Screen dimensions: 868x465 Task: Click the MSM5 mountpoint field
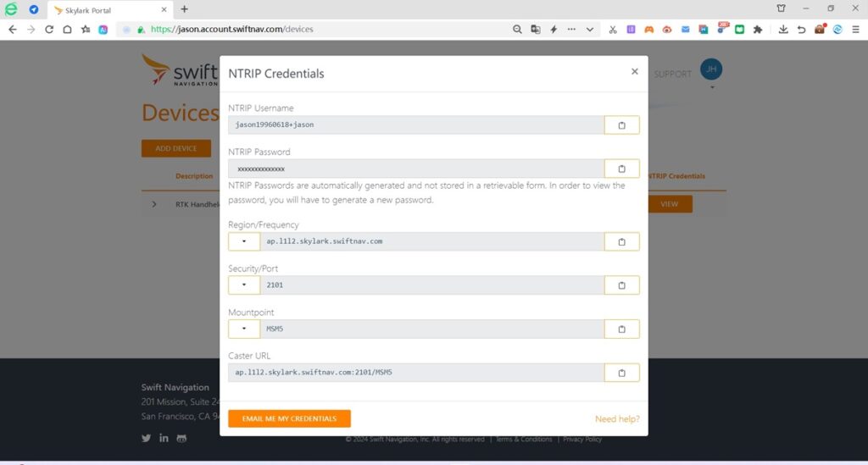432,329
